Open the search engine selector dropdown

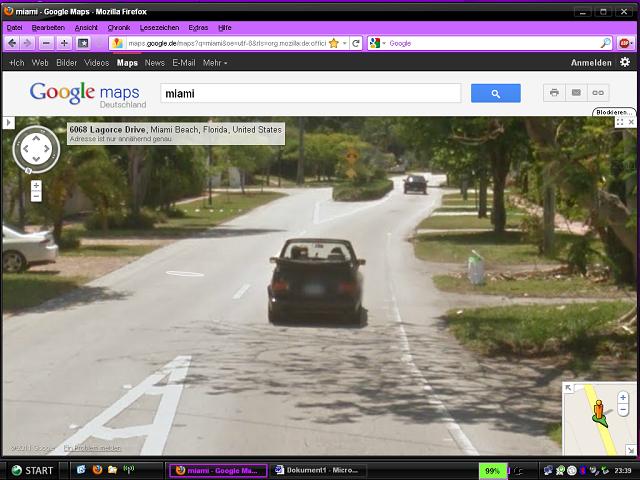[378, 43]
